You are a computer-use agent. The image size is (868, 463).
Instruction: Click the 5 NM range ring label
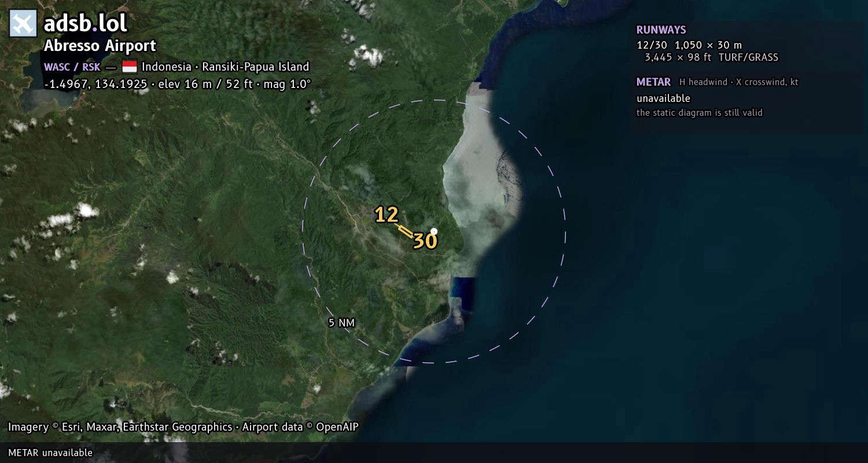341,323
